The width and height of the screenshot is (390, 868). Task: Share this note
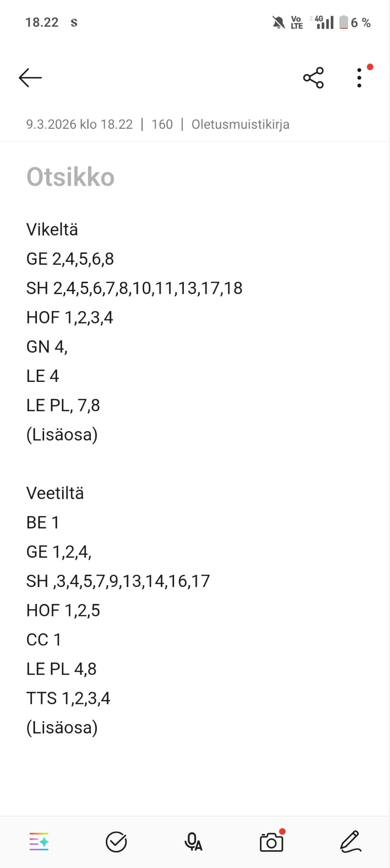[313, 78]
